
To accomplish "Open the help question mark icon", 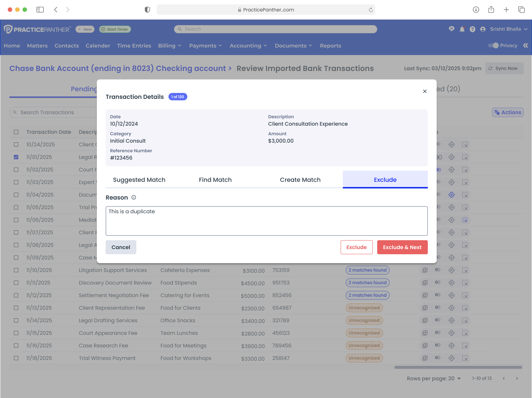I will 472,29.
